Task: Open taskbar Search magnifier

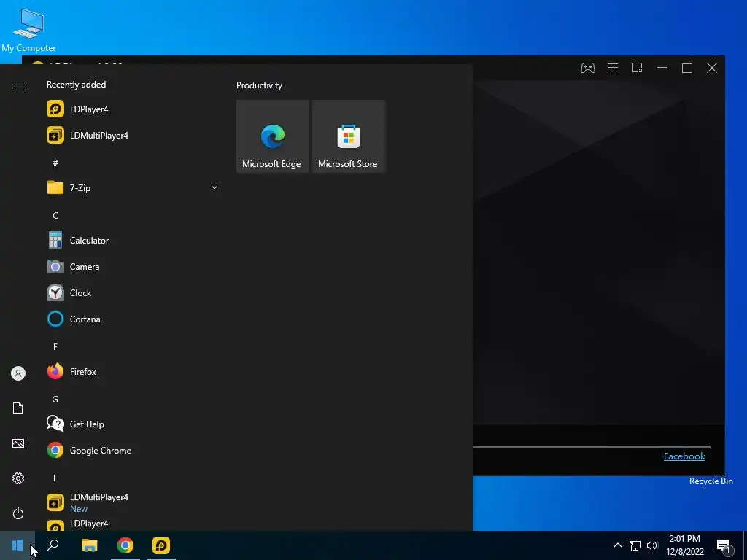Action: click(53, 545)
